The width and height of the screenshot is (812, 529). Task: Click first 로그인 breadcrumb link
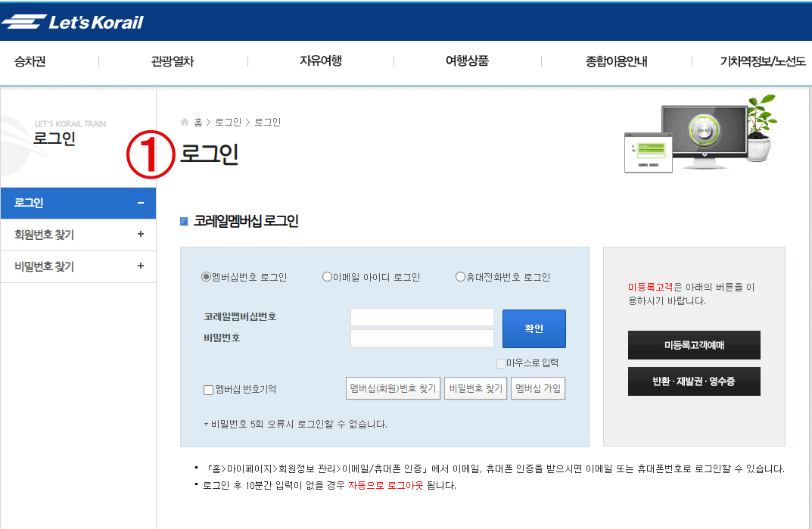(x=229, y=122)
